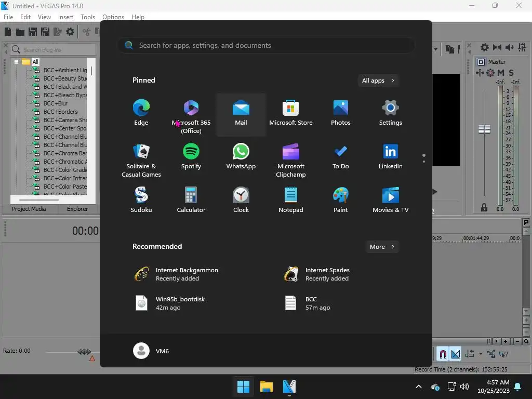Click the Search plug-ins field in VEGAS

point(53,49)
